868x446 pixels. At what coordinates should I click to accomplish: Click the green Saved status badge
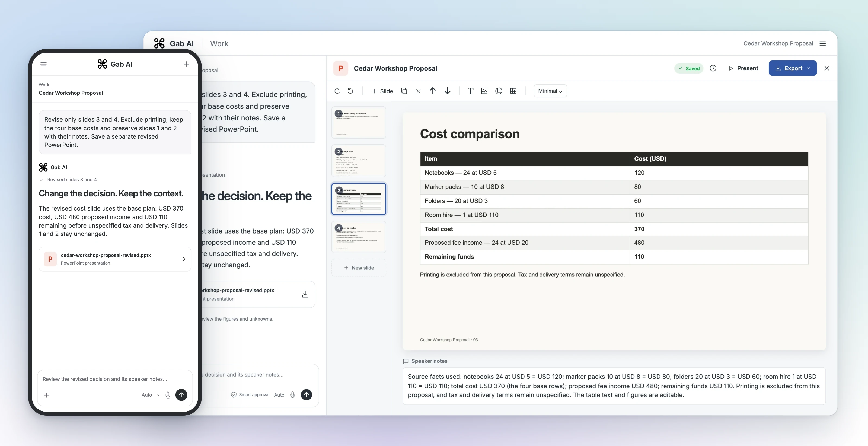tap(689, 68)
